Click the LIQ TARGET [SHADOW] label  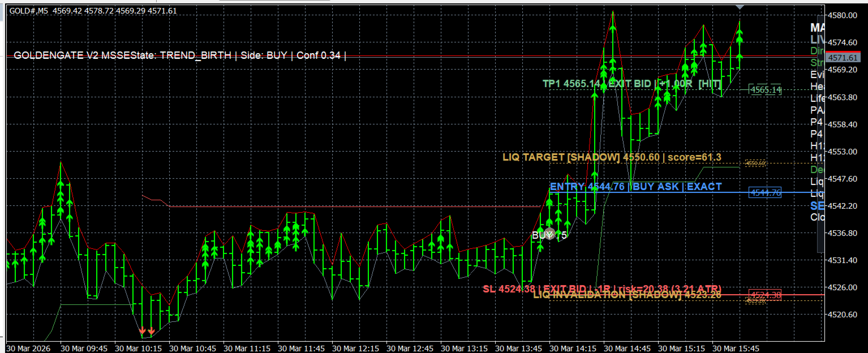[x=612, y=157]
